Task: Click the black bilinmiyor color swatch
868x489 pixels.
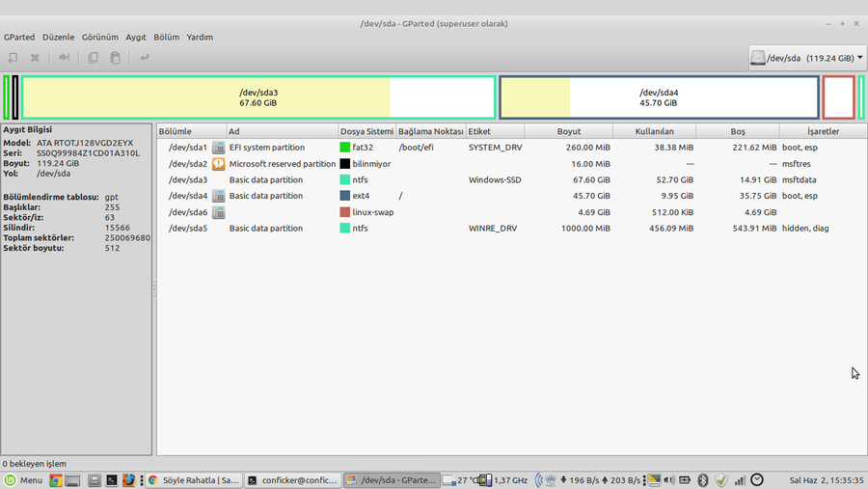Action: (345, 164)
